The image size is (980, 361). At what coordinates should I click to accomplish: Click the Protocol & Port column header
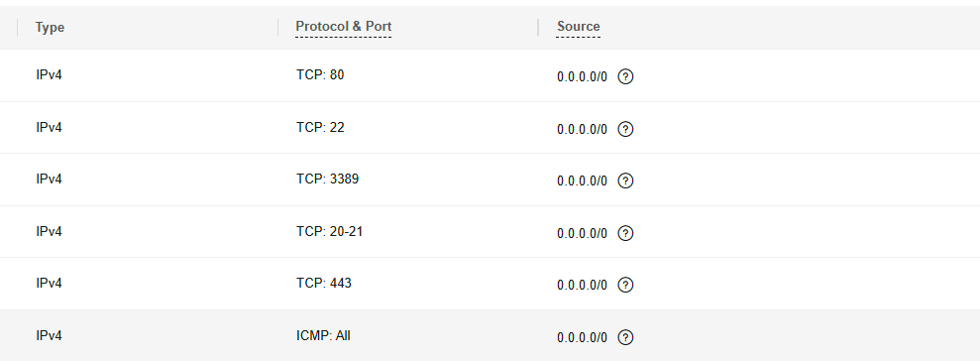click(344, 26)
